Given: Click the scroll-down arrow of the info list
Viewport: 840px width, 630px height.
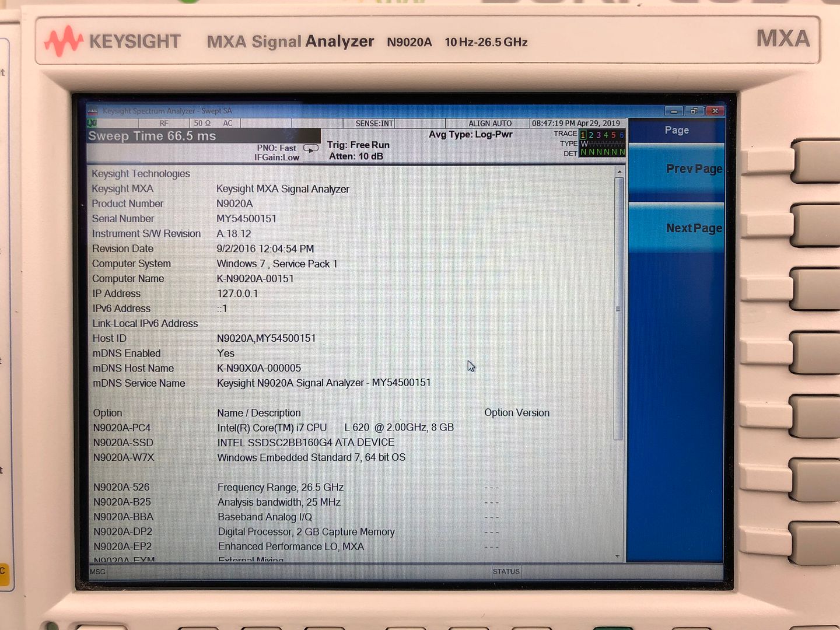Looking at the screenshot, I should tap(618, 556).
